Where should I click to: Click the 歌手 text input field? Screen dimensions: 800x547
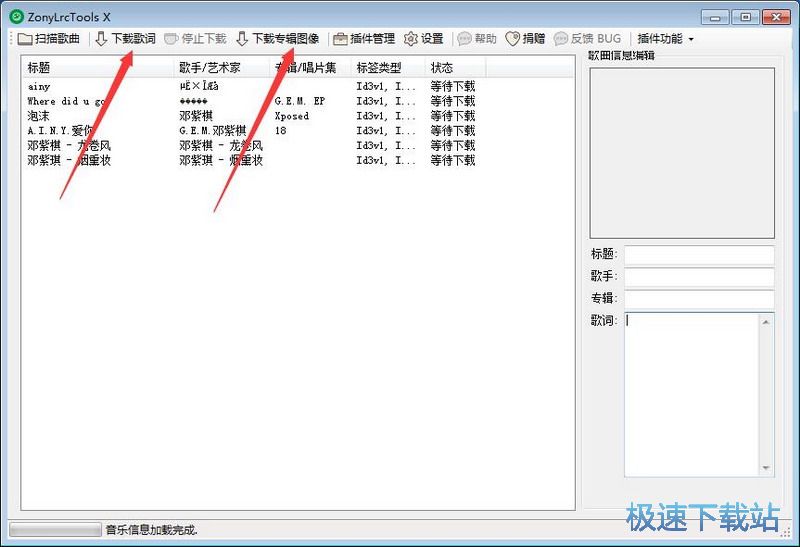tap(699, 277)
